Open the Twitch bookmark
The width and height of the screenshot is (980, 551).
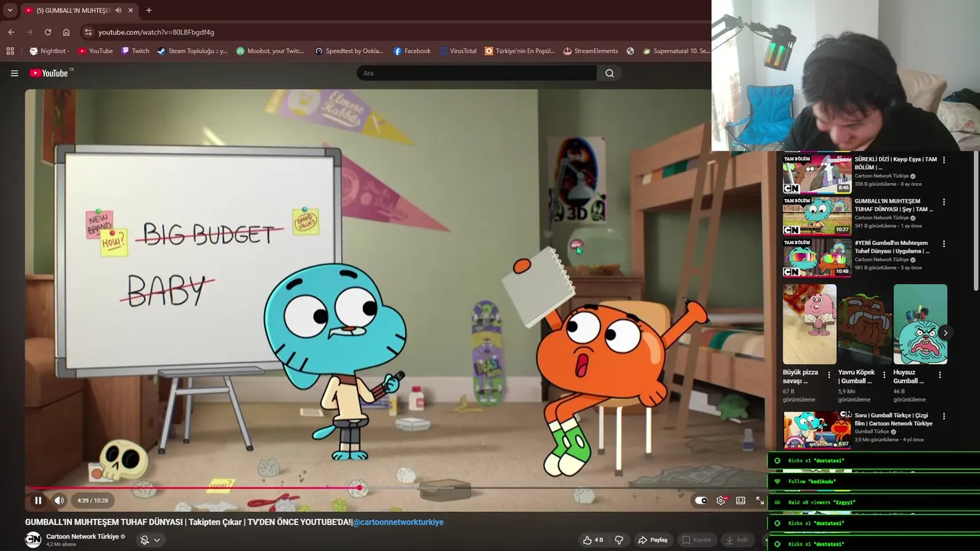(x=136, y=51)
